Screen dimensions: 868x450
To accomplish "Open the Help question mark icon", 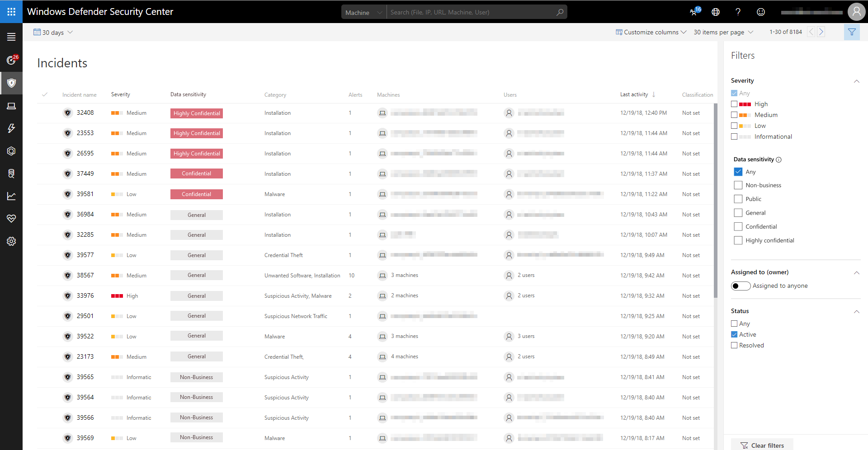I will [738, 12].
